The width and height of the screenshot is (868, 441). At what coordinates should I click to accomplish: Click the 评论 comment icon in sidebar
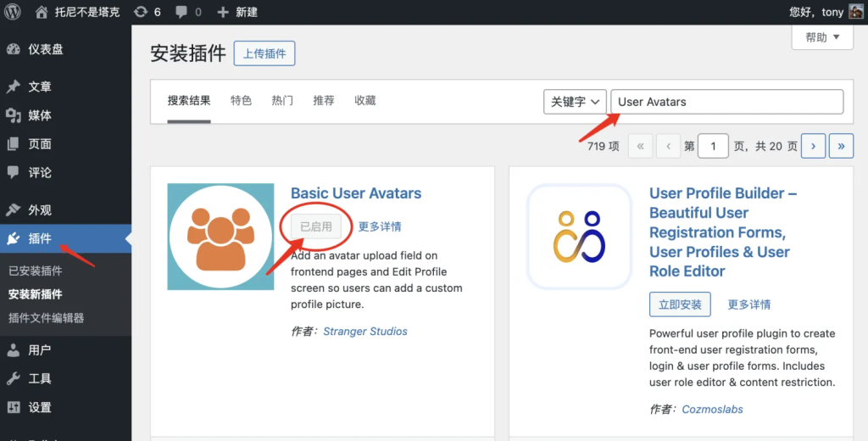click(x=14, y=173)
